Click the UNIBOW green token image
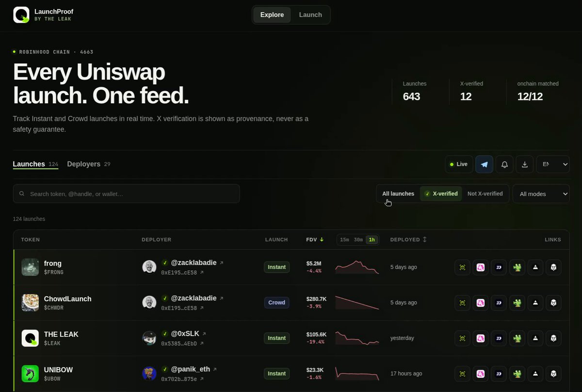Screen dimensions: 582x392 coord(30,374)
